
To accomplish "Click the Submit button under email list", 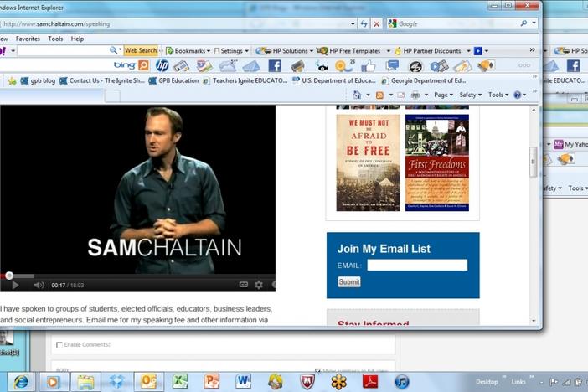I will [349, 281].
